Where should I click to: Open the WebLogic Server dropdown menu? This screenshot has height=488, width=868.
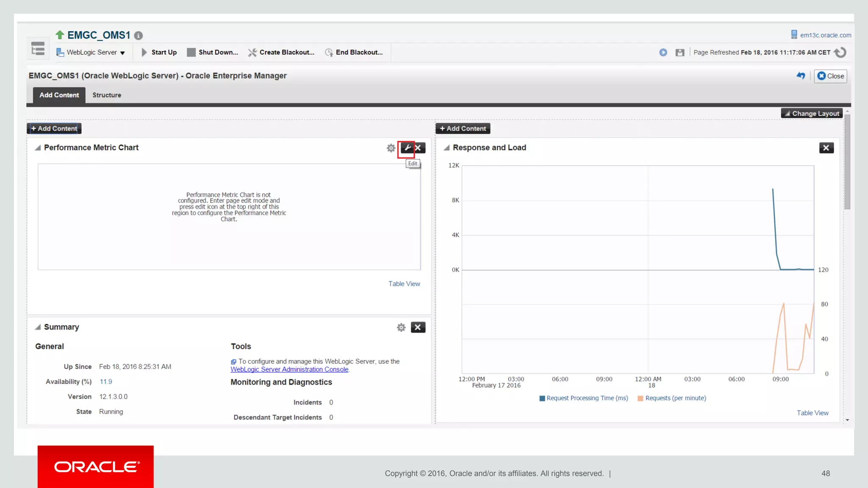pos(91,53)
